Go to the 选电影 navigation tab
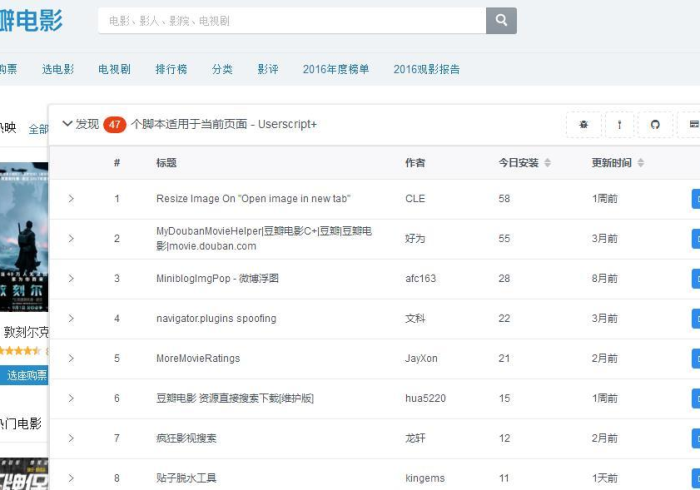 58,69
